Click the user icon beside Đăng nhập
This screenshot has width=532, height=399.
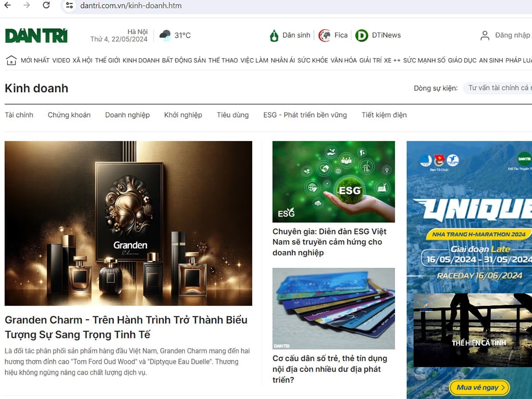(485, 35)
